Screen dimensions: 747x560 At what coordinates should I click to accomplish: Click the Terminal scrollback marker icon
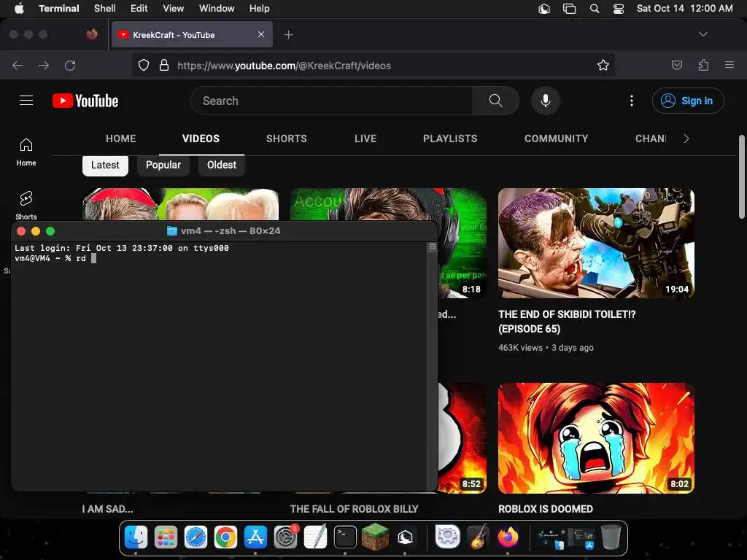(x=432, y=246)
